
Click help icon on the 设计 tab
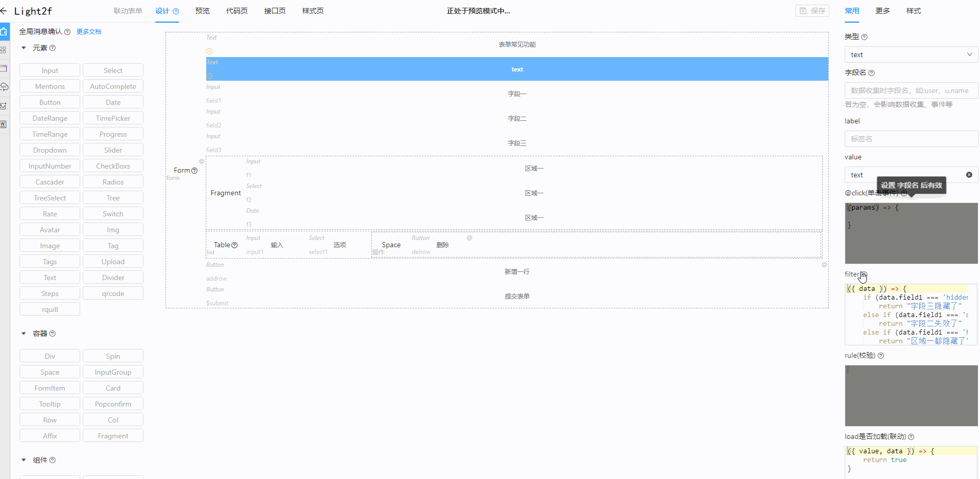click(x=176, y=11)
